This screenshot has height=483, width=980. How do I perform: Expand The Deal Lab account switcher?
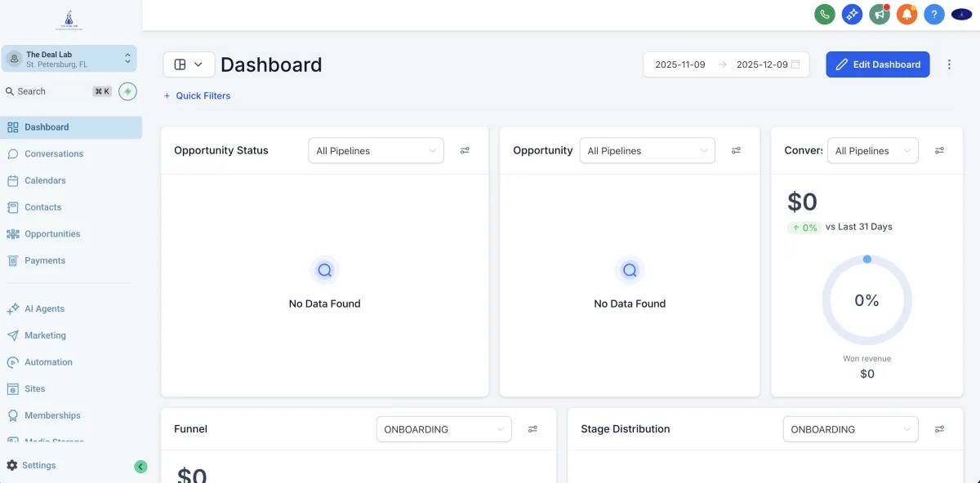point(69,59)
